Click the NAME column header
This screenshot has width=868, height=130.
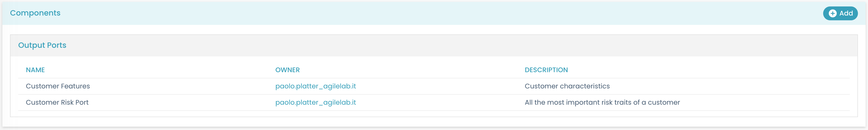(x=35, y=70)
